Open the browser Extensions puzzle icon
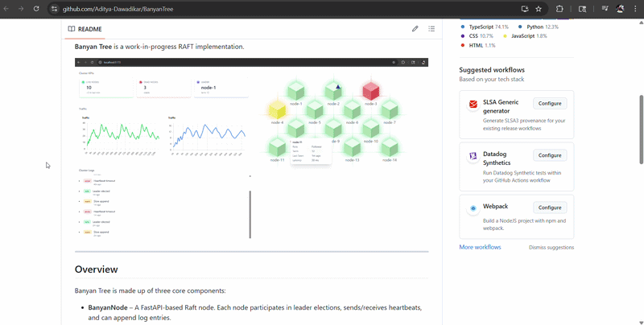Screen dimensions: 644x325 click(x=561, y=9)
